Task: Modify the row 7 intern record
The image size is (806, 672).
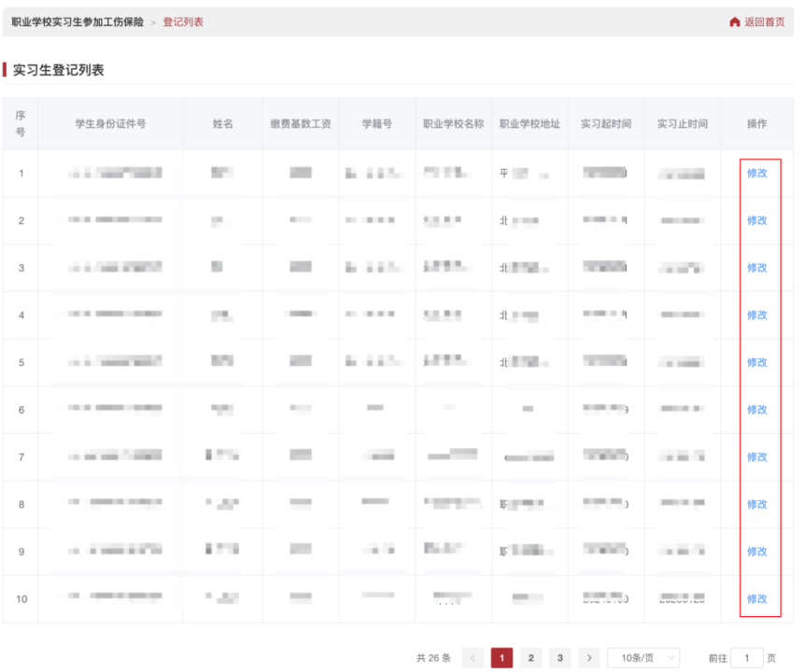Action: [757, 457]
